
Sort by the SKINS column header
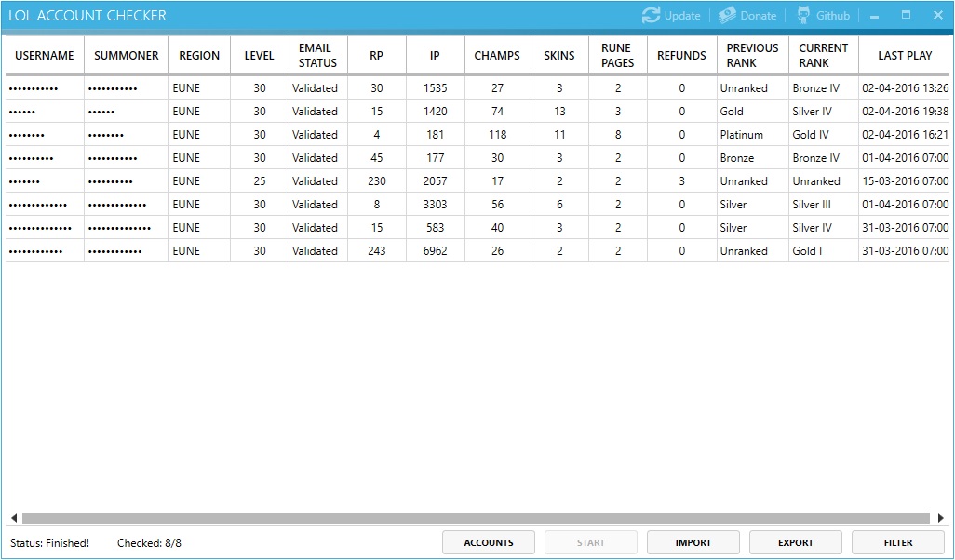(x=559, y=56)
